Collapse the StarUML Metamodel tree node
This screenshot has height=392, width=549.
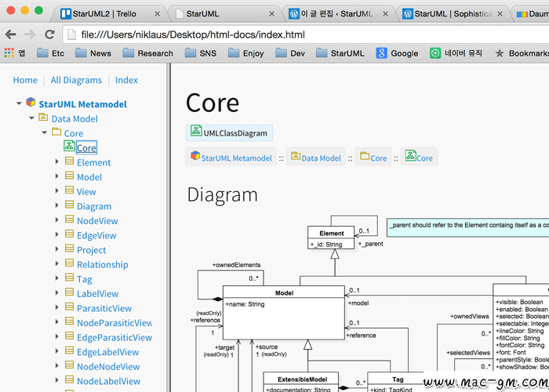click(19, 103)
